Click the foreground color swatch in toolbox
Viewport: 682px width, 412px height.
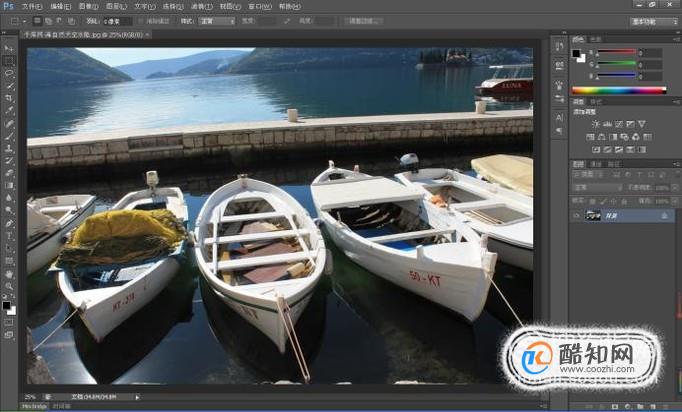(x=6, y=305)
